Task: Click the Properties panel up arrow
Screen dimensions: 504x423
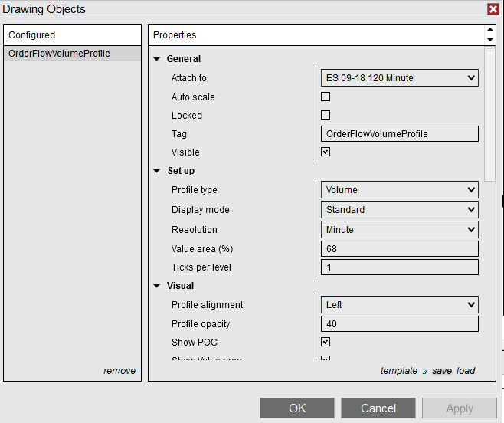Action: click(x=490, y=31)
